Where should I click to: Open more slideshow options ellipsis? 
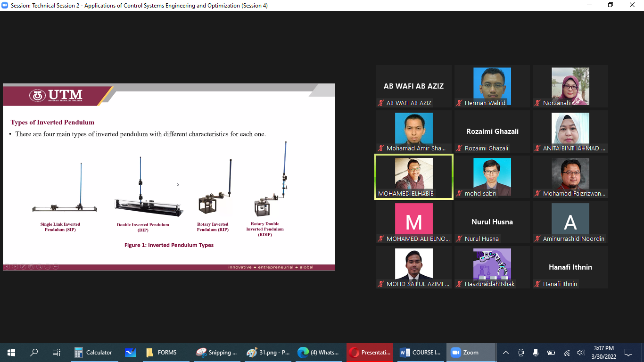(56, 267)
